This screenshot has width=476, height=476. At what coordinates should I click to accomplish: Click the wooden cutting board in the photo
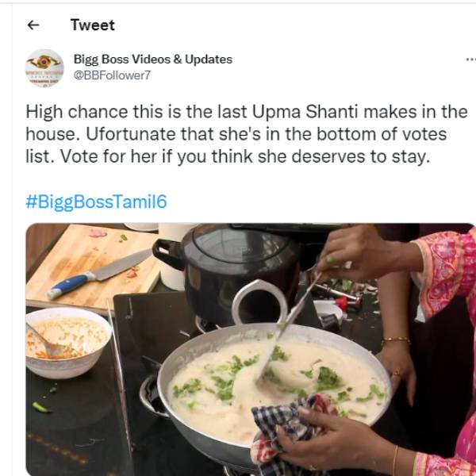(91, 267)
